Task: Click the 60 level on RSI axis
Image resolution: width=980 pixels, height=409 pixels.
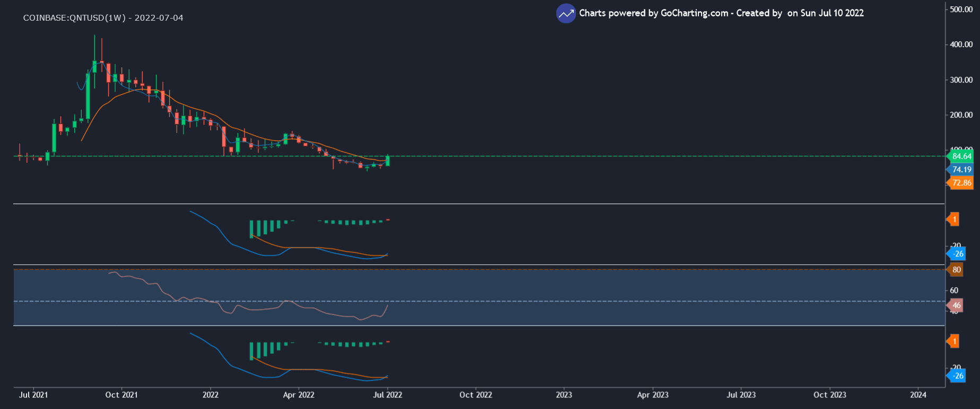Action: tap(954, 290)
